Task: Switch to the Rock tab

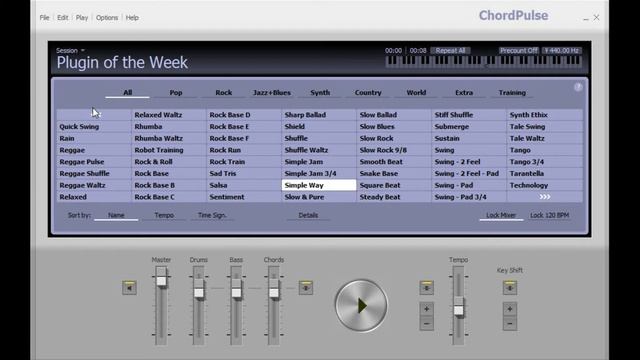Action: (224, 93)
